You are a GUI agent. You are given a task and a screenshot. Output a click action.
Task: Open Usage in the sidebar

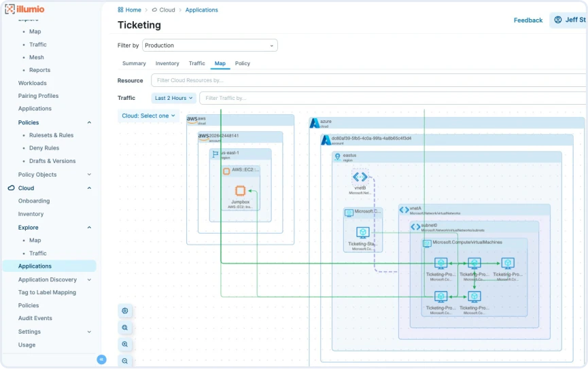click(x=27, y=345)
